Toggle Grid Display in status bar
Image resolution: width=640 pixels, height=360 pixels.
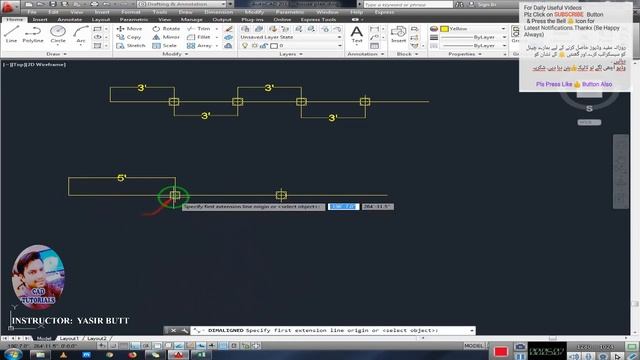pyautogui.click(x=124, y=346)
